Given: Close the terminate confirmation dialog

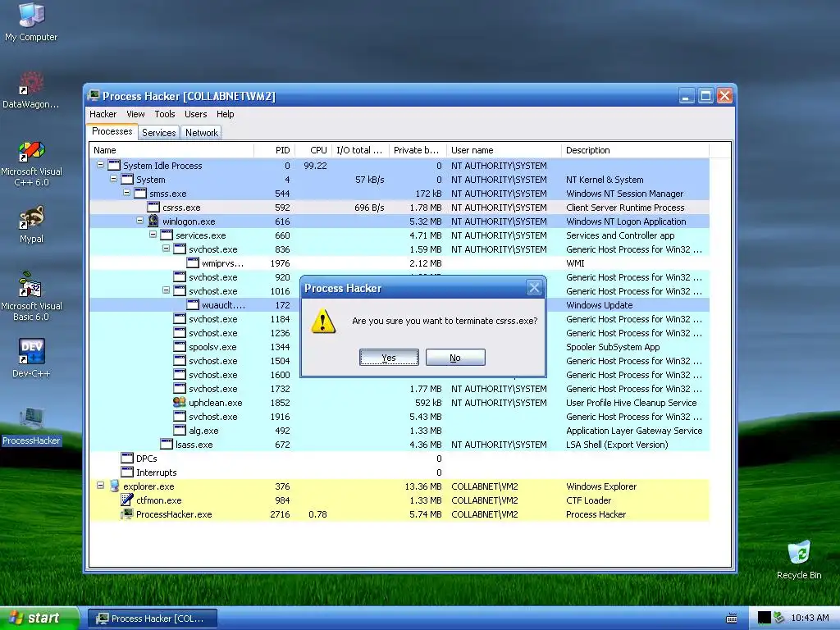Looking at the screenshot, I should point(534,288).
